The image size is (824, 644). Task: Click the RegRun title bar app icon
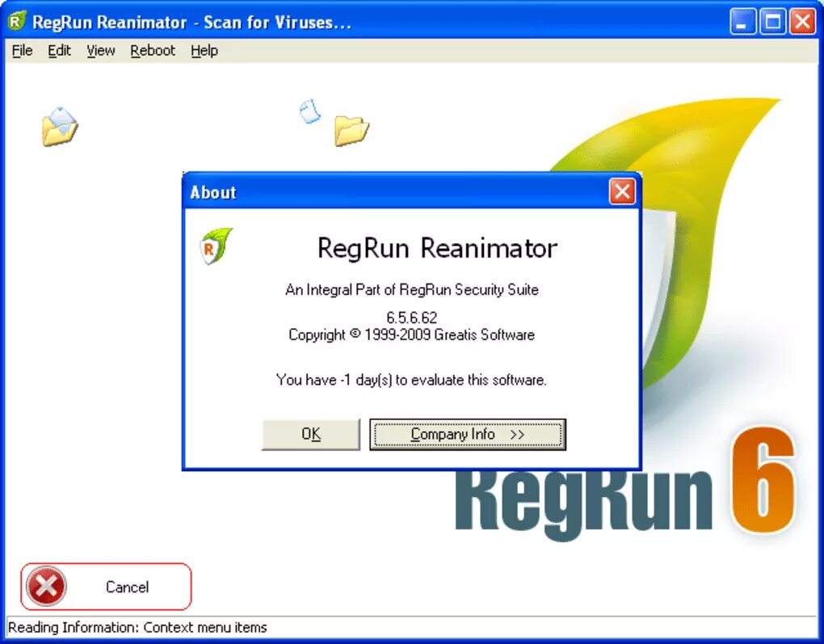17,21
